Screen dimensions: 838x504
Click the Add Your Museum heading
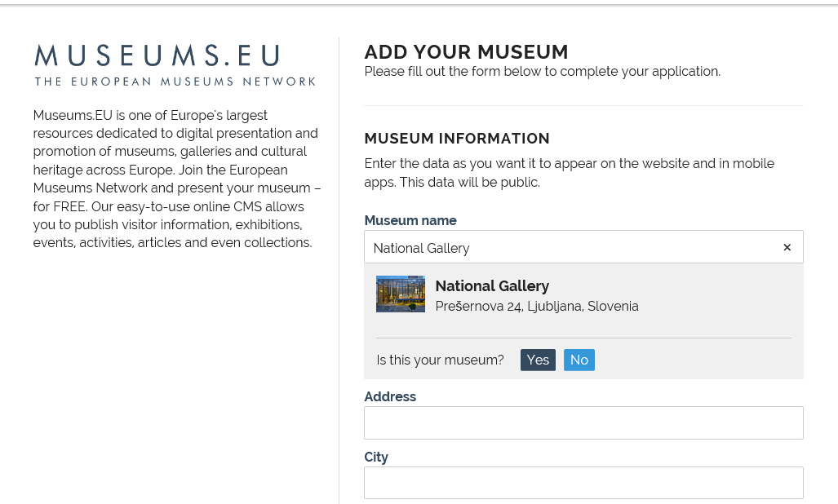pos(466,52)
